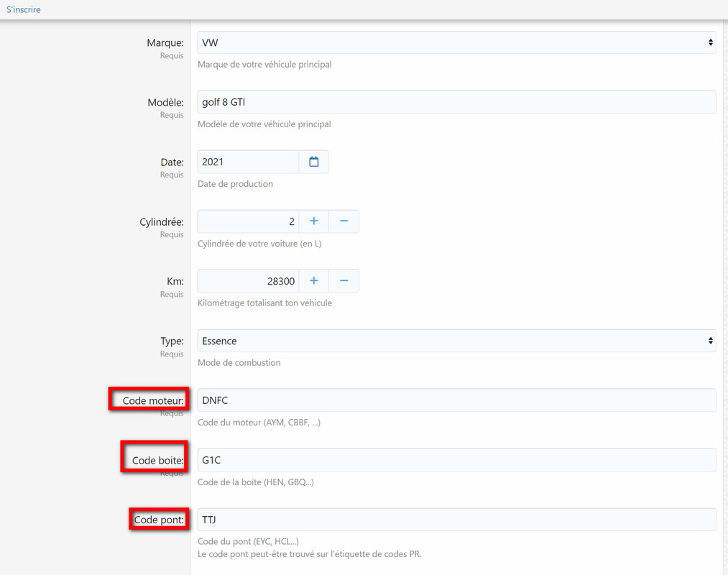Click the Km field showing 28300
The width and height of the screenshot is (728, 575).
click(249, 281)
